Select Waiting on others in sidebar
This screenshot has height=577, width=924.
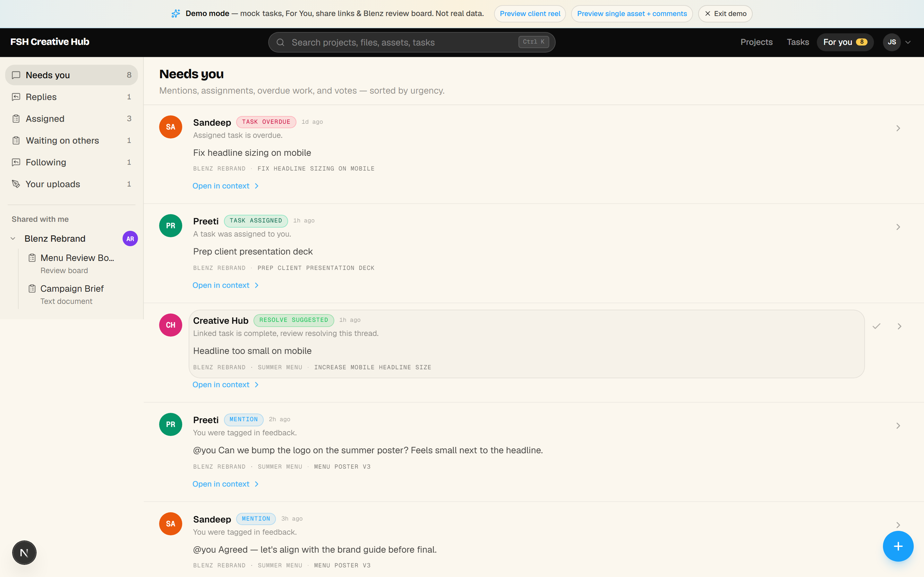[x=72, y=140]
